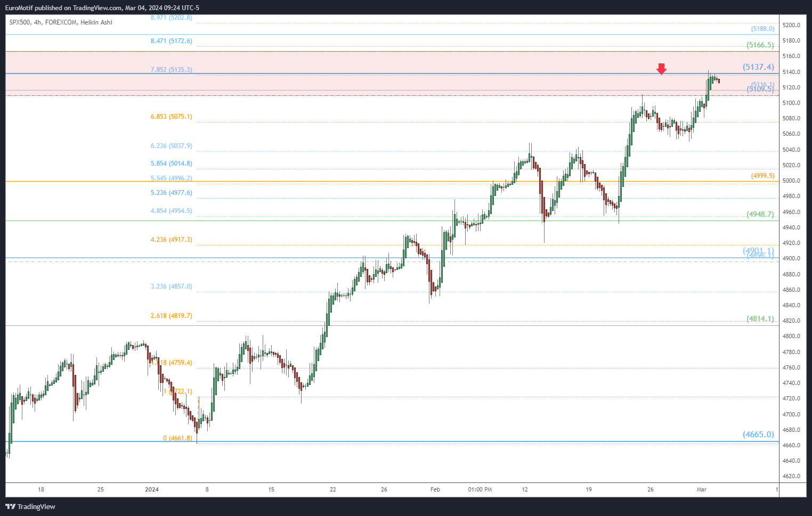The image size is (812, 516).
Task: Click the green (4948.7) level label
Action: click(x=760, y=214)
